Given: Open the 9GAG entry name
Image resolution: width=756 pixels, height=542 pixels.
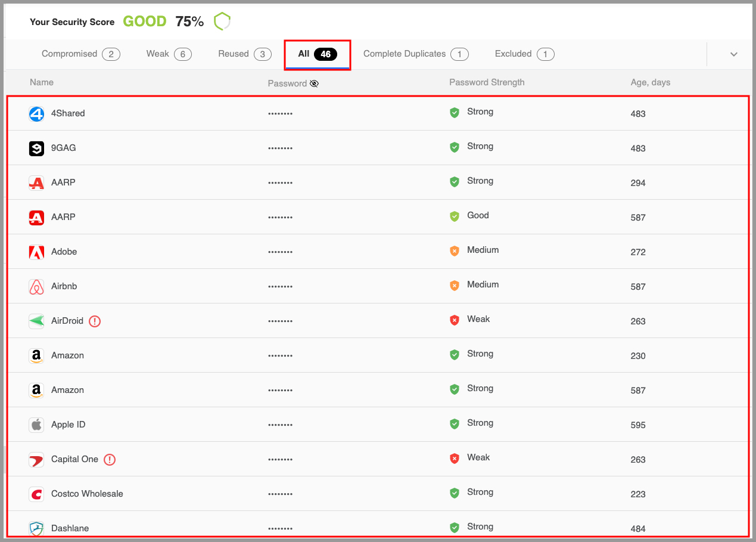Looking at the screenshot, I should pyautogui.click(x=64, y=148).
